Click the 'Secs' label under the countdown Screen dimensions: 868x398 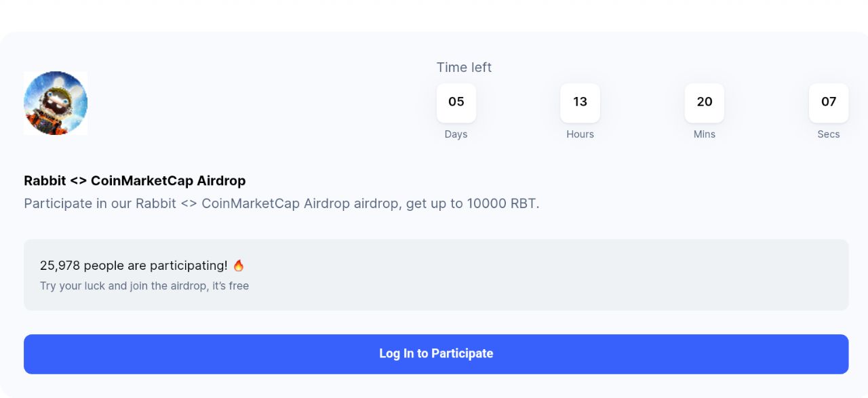tap(828, 134)
